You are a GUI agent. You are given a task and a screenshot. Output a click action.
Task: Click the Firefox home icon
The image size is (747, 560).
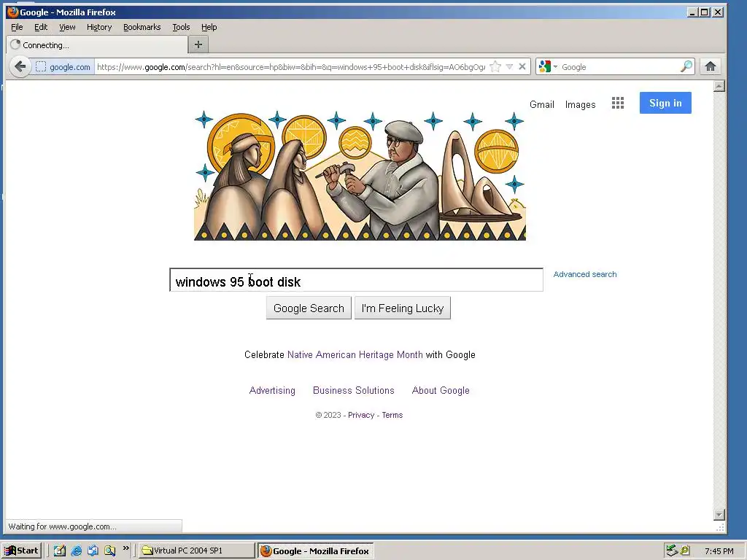click(x=711, y=66)
